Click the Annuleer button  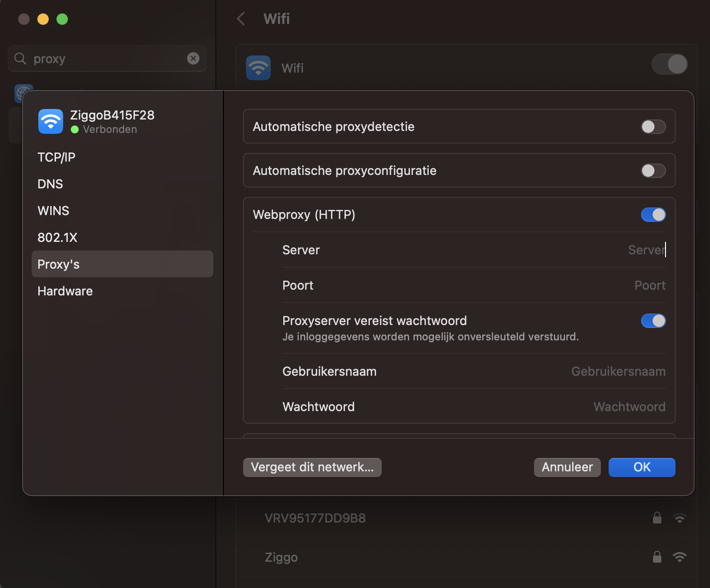(567, 467)
